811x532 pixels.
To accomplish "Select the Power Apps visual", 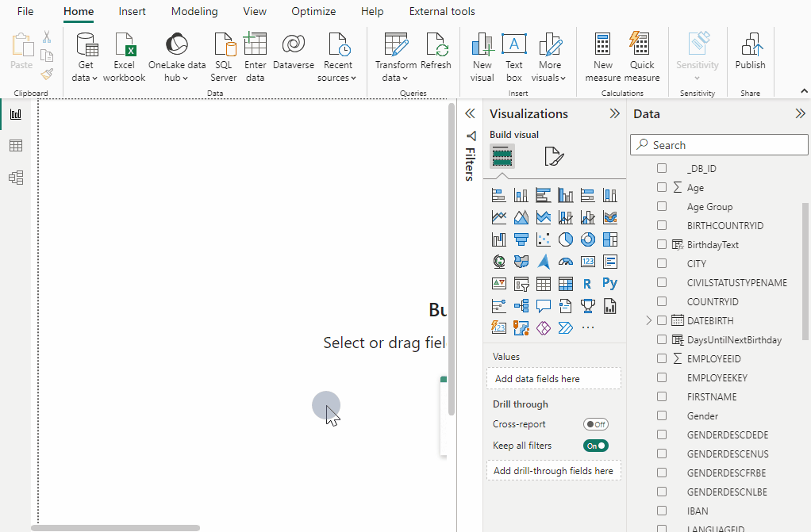I will coord(543,327).
